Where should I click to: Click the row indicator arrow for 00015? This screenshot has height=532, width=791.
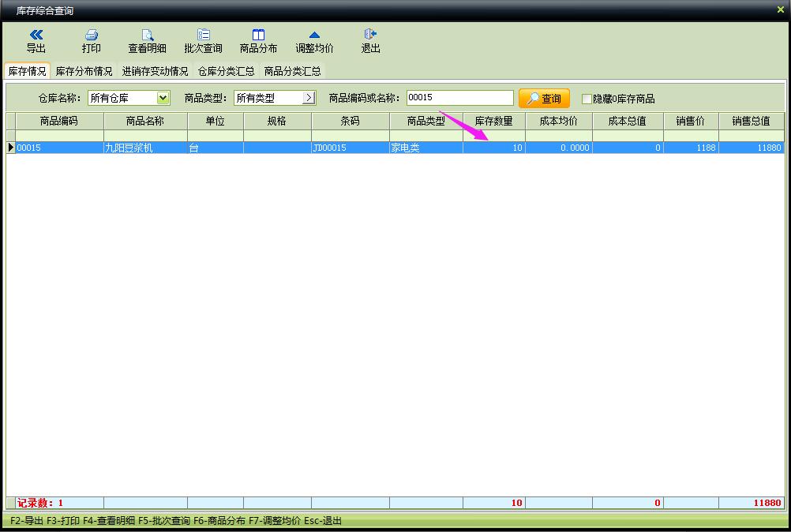10,148
